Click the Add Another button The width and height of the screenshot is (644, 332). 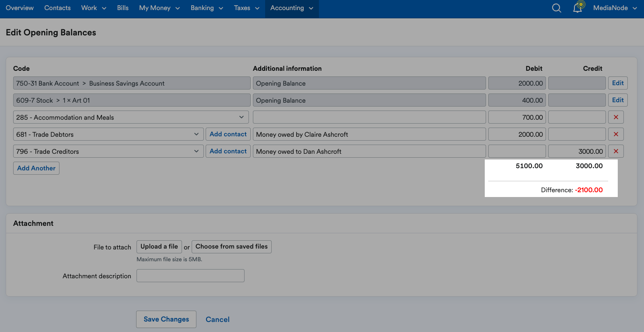(36, 168)
